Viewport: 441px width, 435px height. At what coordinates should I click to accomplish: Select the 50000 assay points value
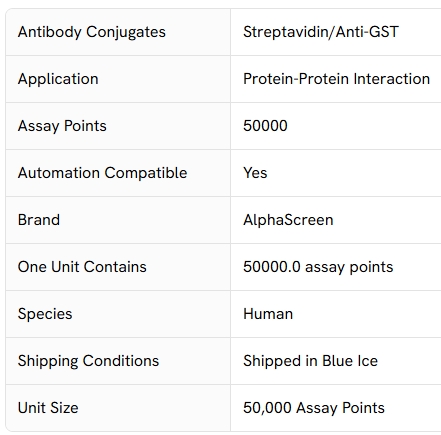point(265,126)
